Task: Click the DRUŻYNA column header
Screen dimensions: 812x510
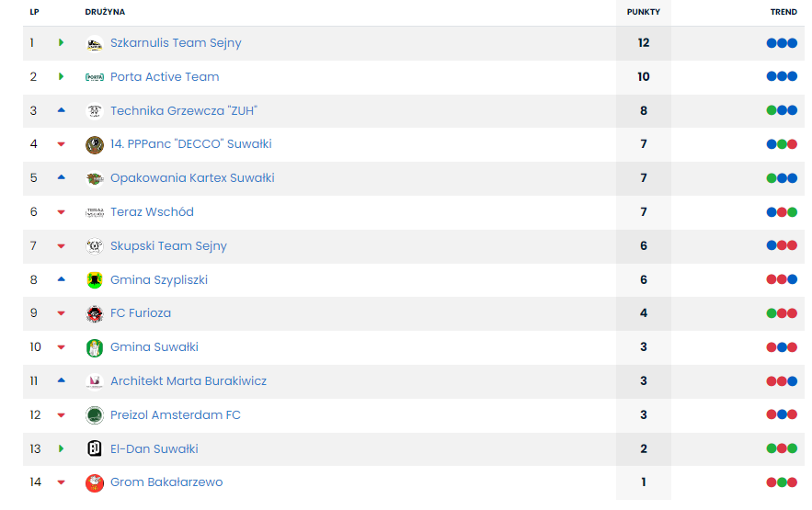Action: [105, 12]
